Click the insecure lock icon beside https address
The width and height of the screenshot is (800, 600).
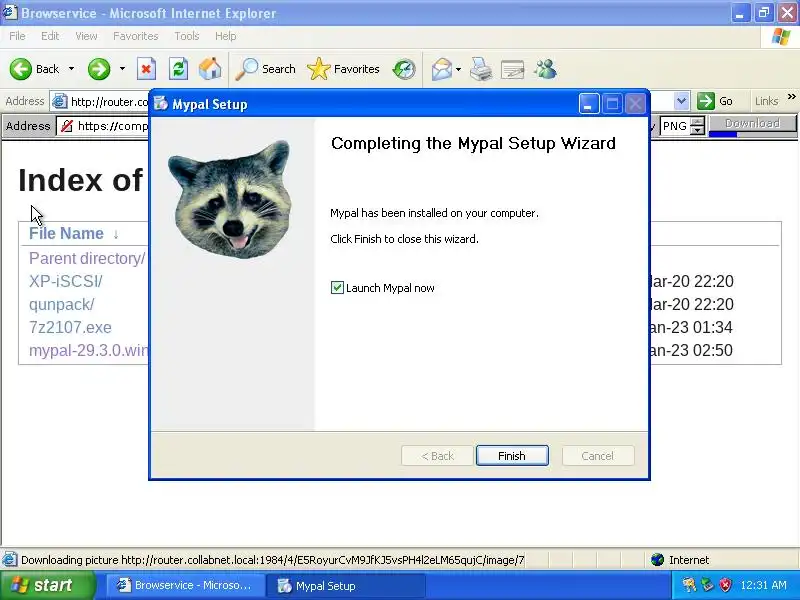pos(66,126)
